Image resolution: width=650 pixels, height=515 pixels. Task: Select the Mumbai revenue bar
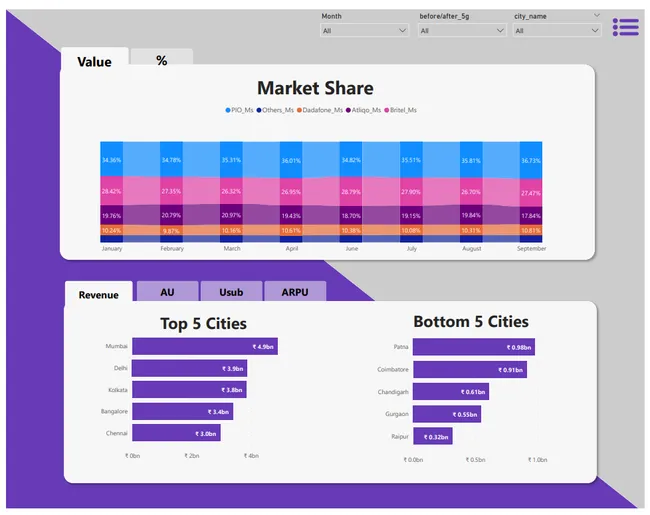(205, 346)
